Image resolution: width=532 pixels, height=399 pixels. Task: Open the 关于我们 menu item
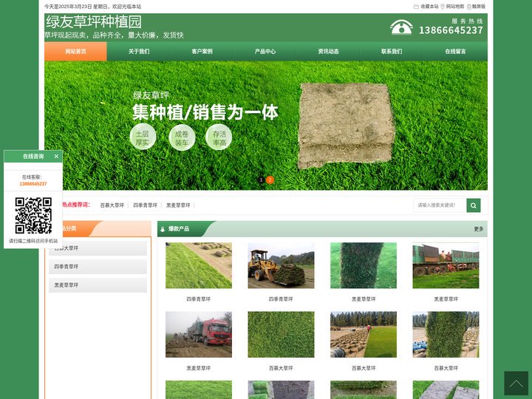139,51
